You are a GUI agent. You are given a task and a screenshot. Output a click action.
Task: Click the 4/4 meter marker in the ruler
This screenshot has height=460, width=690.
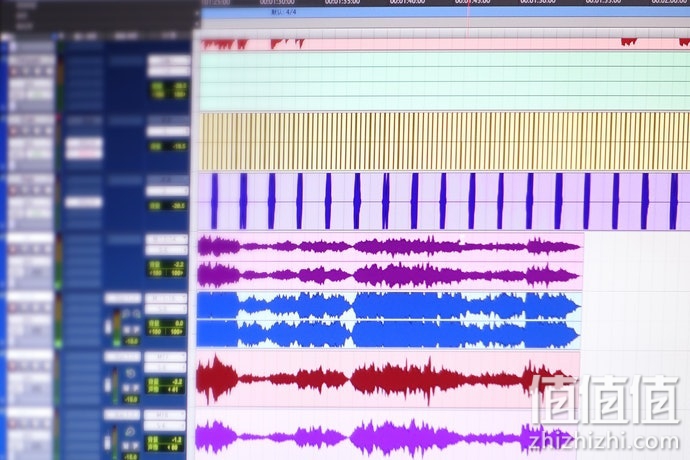click(284, 12)
